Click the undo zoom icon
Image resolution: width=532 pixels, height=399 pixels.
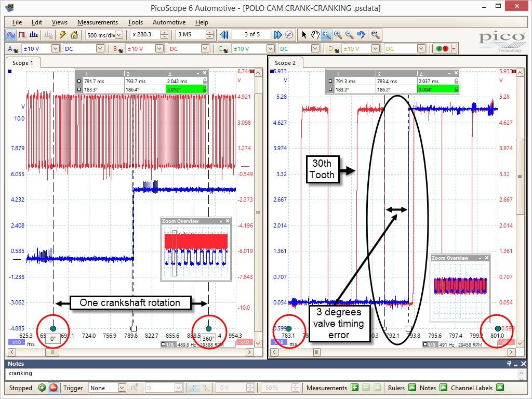coord(361,35)
